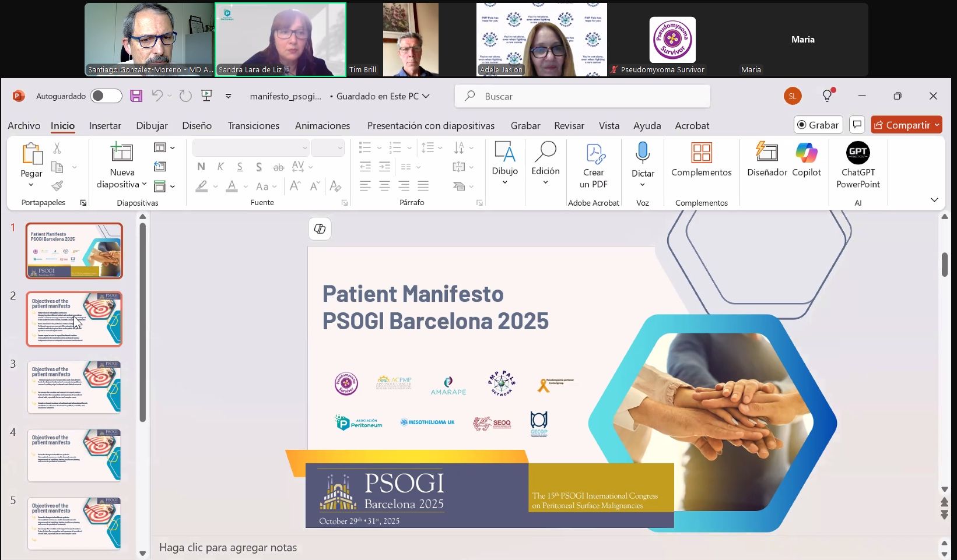Apply strikethrough formatting

pyautogui.click(x=279, y=167)
